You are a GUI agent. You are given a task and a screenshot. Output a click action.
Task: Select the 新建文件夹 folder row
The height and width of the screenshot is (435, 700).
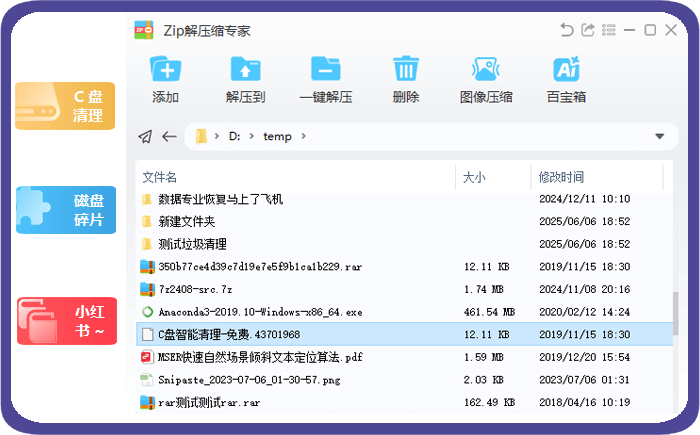pos(404,221)
